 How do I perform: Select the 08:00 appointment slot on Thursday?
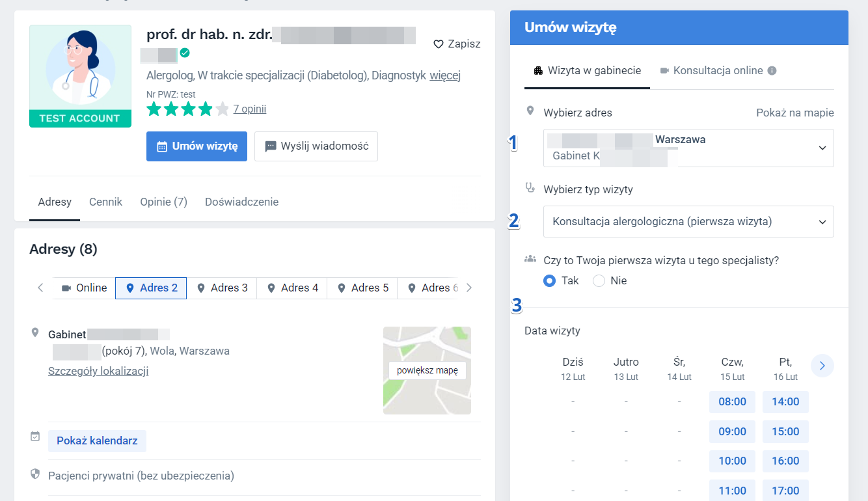732,401
